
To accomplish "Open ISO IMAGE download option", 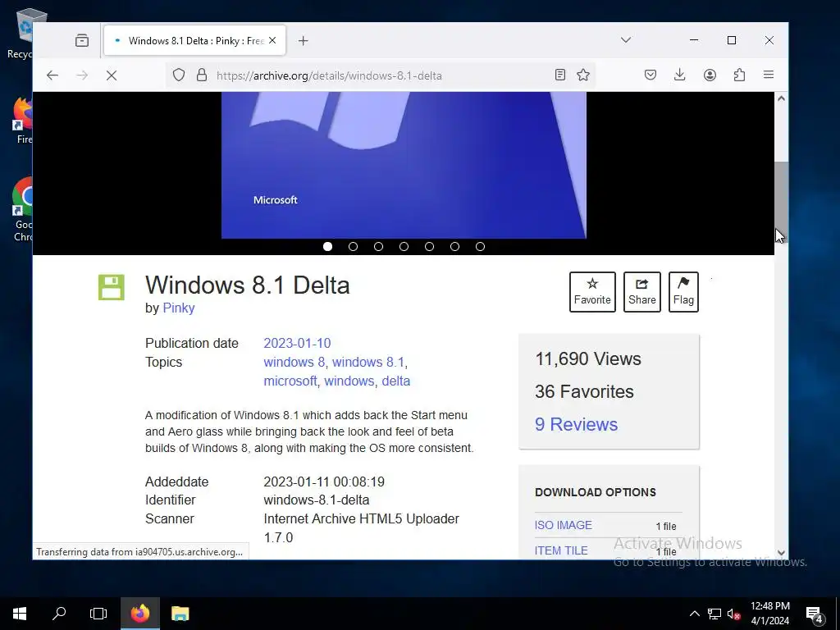I will (563, 525).
